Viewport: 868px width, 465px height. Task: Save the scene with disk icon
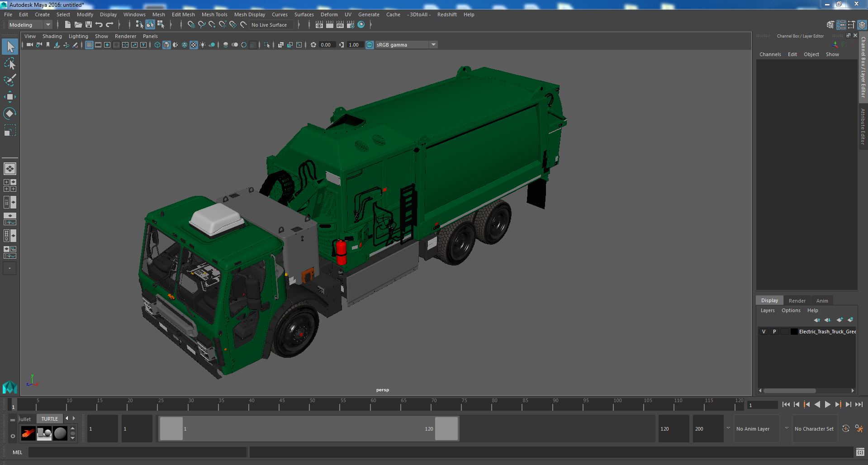pyautogui.click(x=88, y=25)
